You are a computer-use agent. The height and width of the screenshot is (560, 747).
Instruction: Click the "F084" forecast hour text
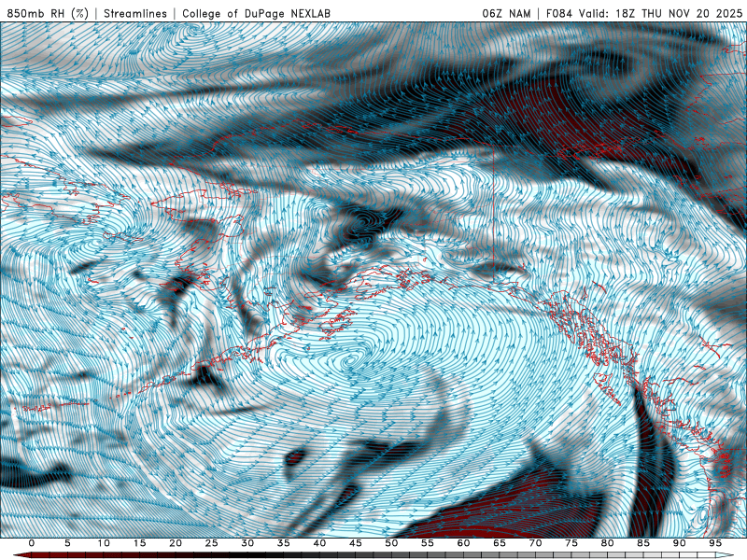(558, 13)
